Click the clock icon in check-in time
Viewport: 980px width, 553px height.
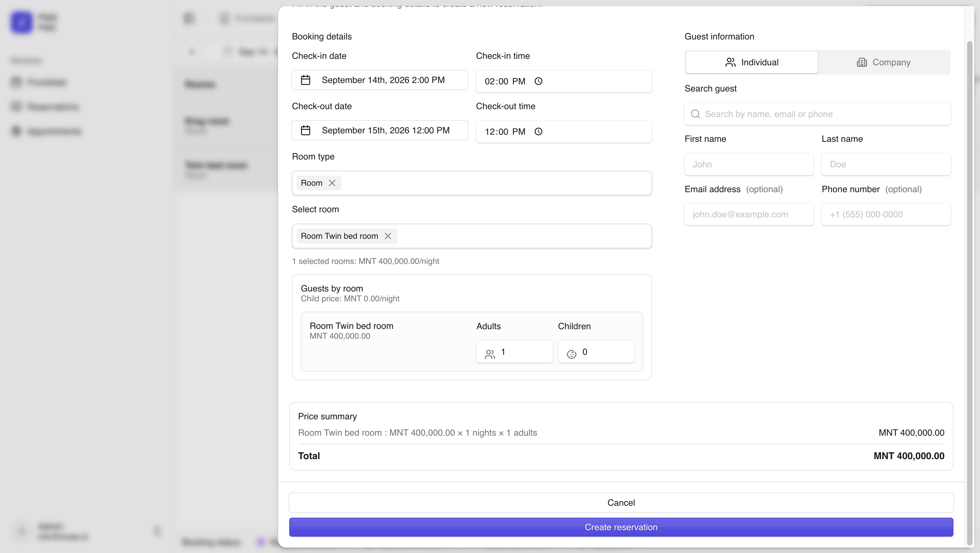point(538,81)
